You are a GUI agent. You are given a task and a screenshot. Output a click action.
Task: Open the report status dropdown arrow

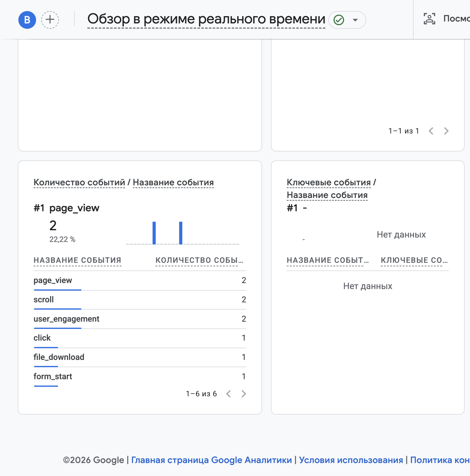click(355, 20)
